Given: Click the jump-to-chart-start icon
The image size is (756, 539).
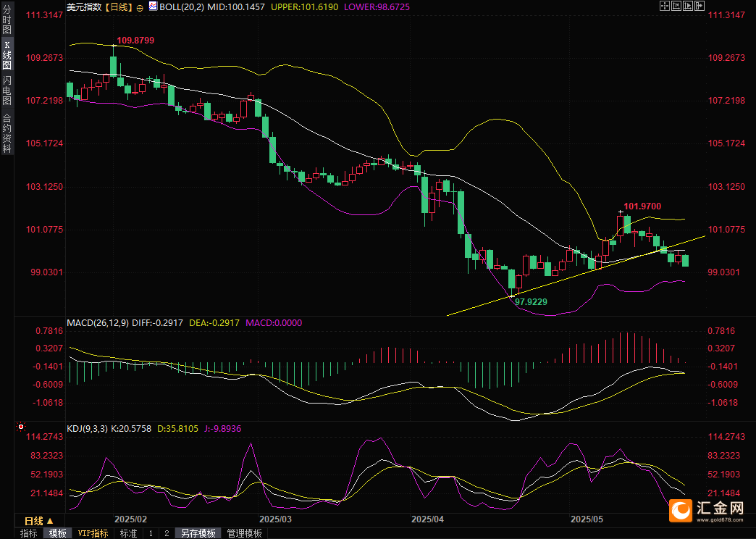Looking at the screenshot, I should 676,6.
